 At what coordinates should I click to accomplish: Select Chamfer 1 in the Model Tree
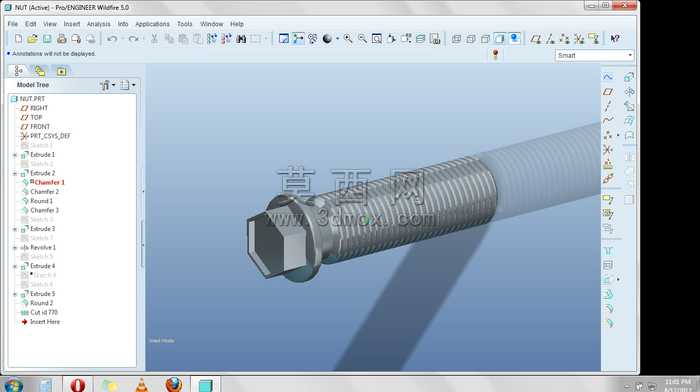50,183
